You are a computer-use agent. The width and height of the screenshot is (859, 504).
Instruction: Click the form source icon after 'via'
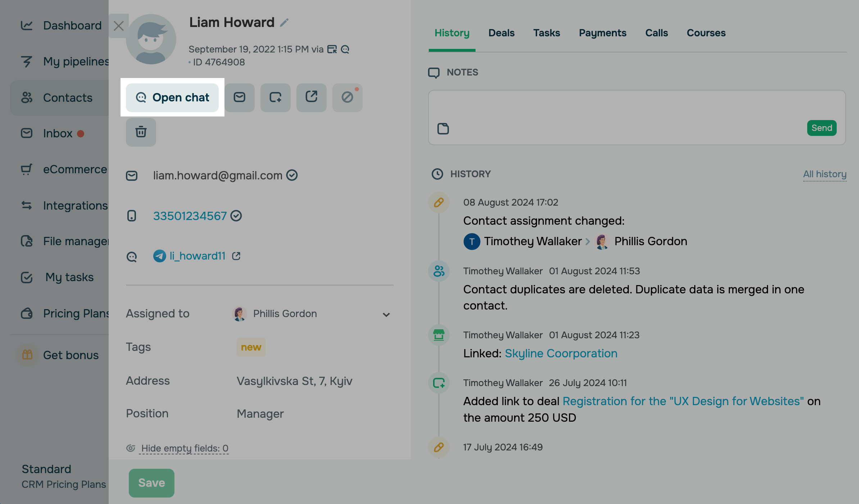[332, 49]
